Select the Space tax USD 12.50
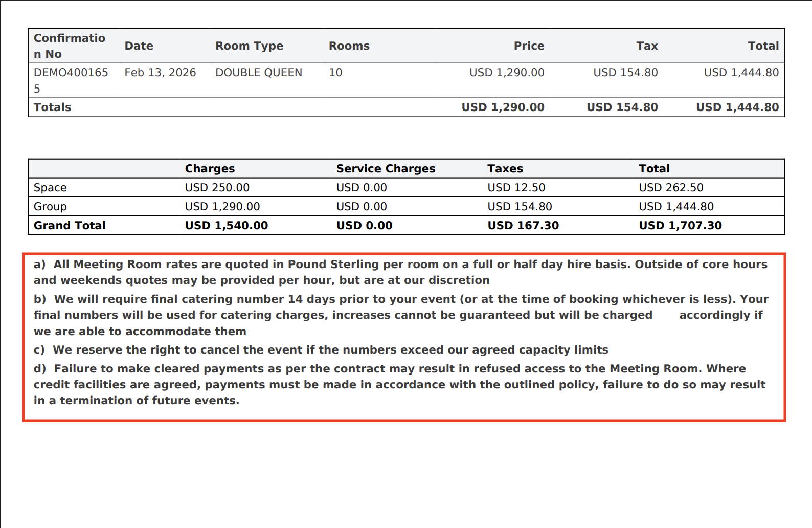The height and width of the screenshot is (528, 812). coord(516,188)
